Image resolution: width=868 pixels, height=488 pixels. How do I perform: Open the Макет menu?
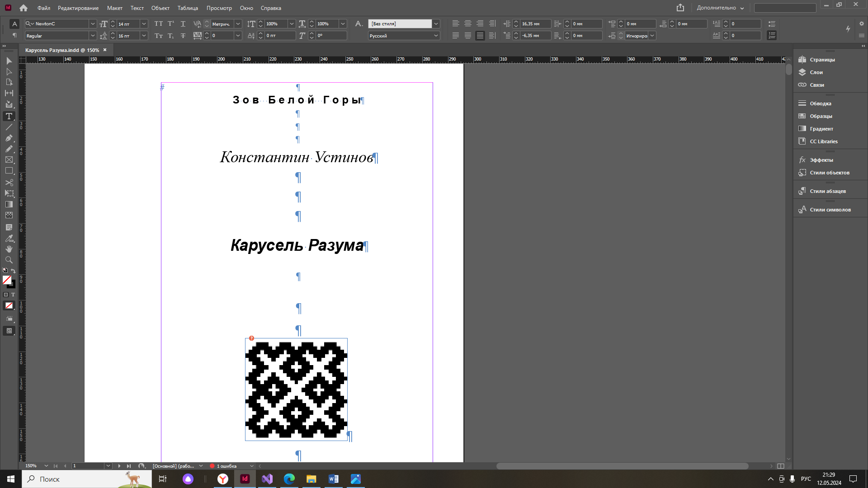114,8
